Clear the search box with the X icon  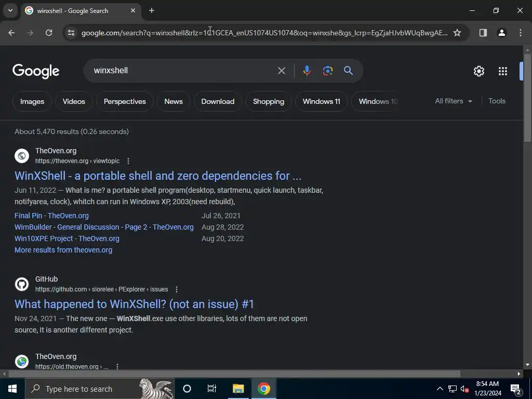tap(281, 71)
